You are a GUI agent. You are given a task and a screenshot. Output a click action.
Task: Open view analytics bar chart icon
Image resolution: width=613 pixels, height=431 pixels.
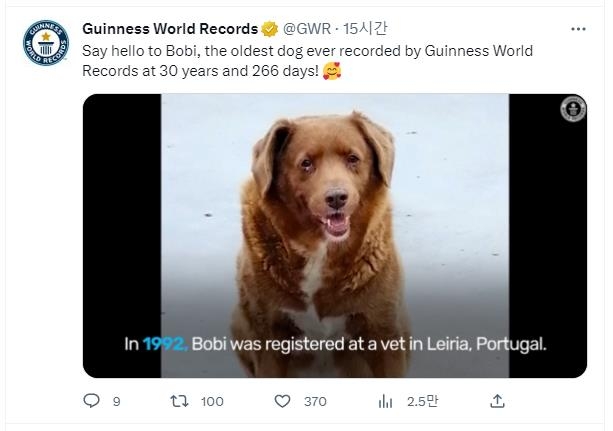tap(385, 401)
